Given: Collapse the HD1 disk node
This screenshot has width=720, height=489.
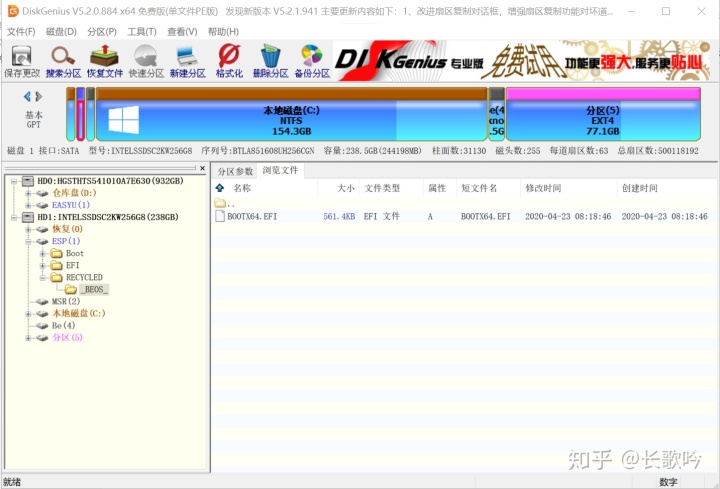Looking at the screenshot, I should [x=14, y=217].
